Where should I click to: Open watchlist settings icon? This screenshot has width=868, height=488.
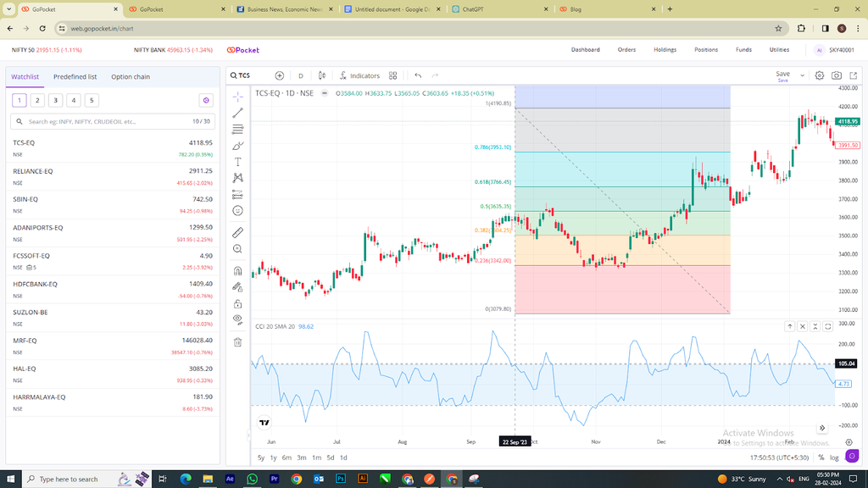206,100
